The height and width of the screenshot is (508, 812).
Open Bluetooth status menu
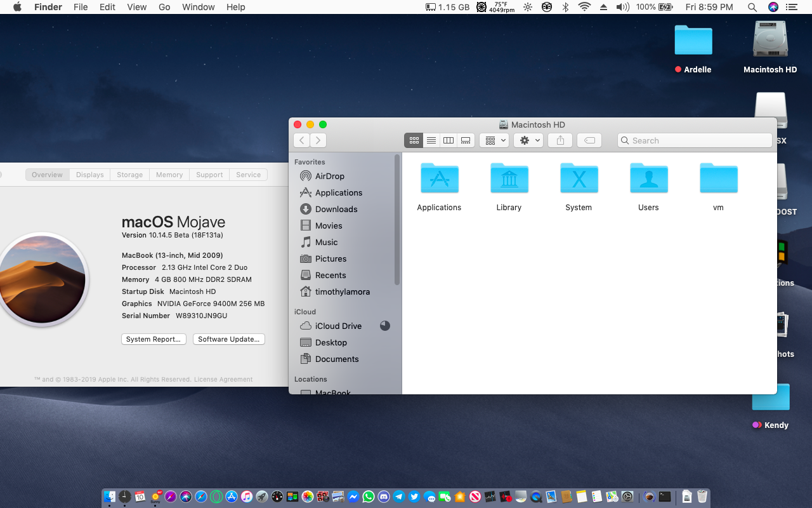click(x=565, y=7)
